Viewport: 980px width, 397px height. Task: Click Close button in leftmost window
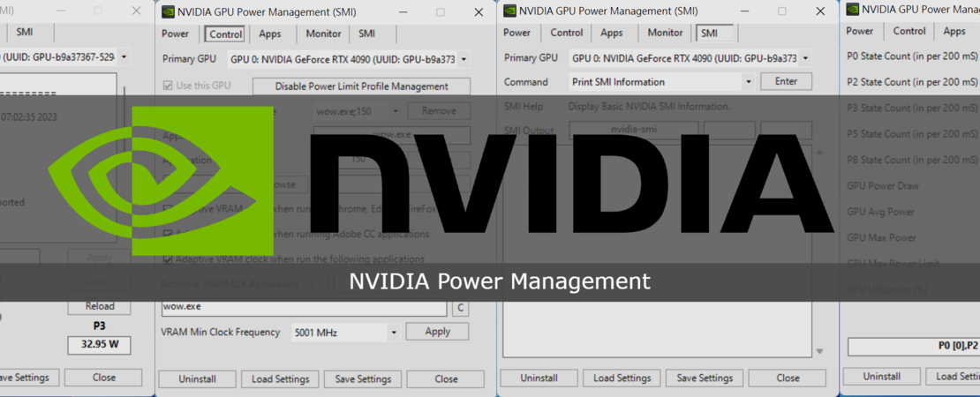click(104, 377)
